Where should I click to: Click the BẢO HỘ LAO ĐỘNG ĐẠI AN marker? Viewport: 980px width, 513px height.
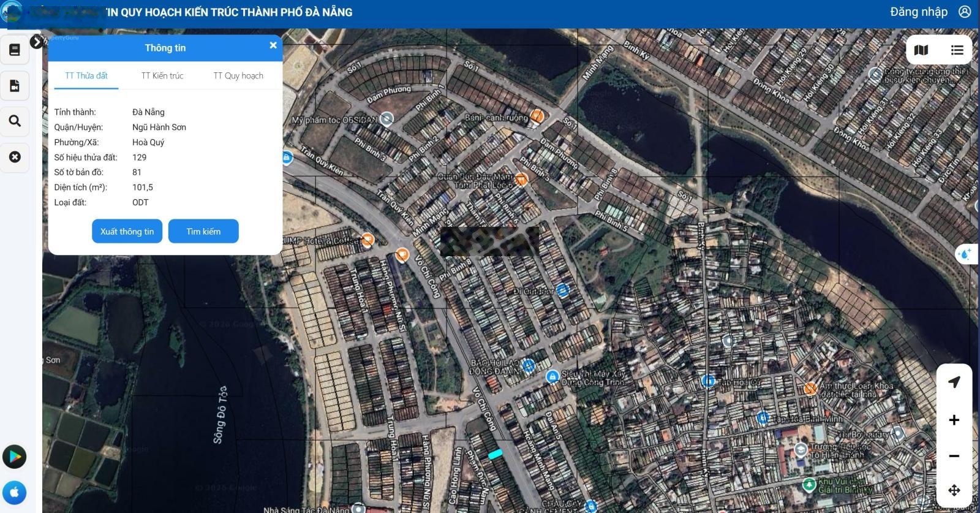[529, 366]
